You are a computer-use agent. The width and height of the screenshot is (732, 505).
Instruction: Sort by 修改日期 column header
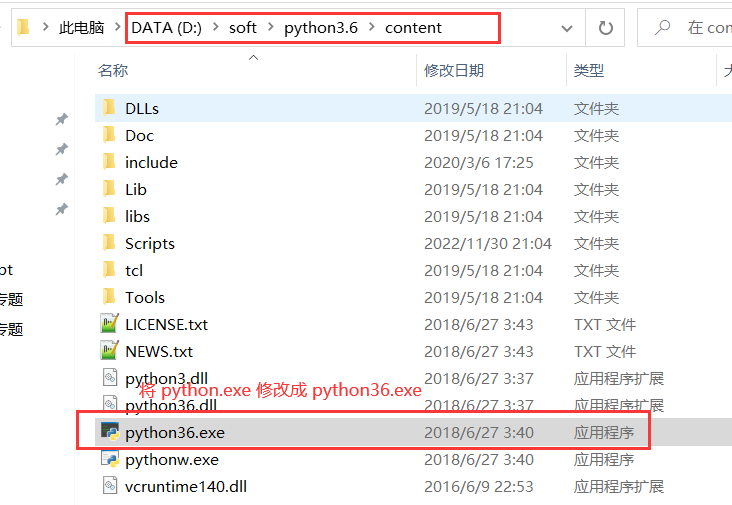[x=454, y=70]
